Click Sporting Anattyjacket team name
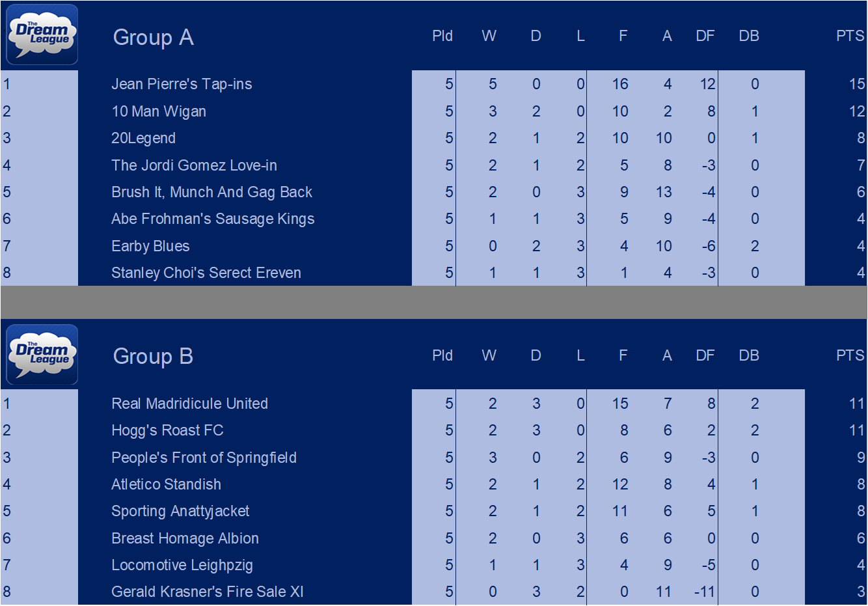The height and width of the screenshot is (606, 868). pyautogui.click(x=180, y=511)
